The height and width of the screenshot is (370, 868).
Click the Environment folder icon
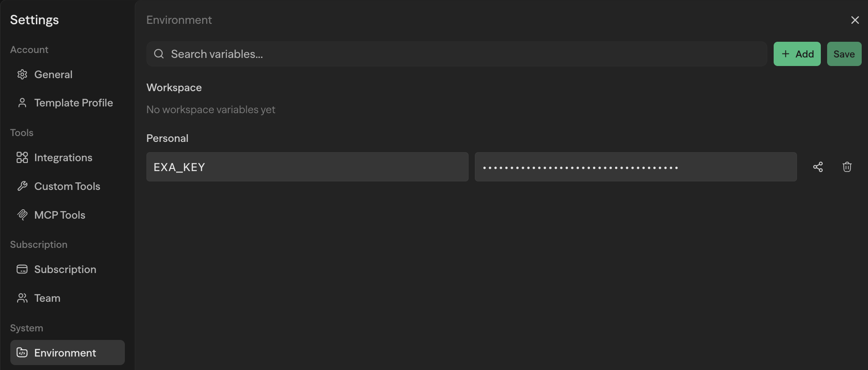22,353
